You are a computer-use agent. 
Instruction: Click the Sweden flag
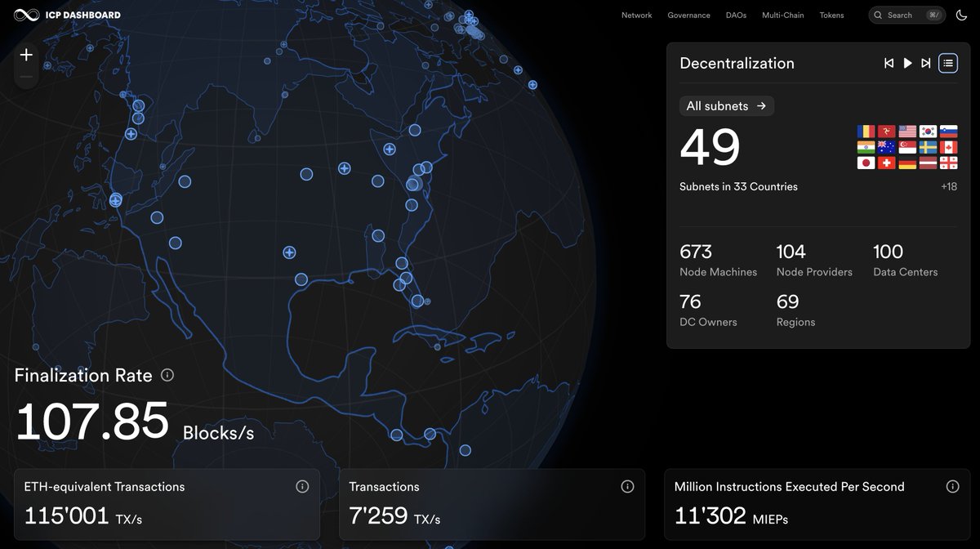pos(928,147)
